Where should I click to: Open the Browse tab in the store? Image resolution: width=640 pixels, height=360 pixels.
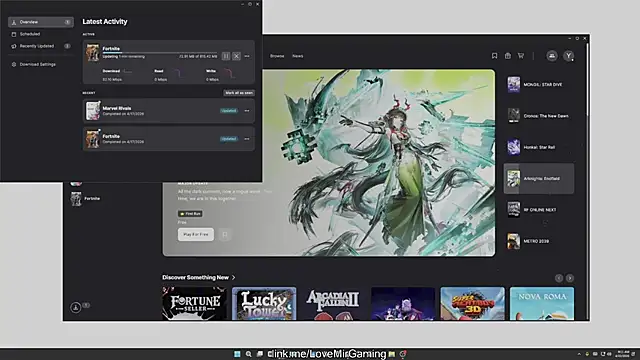277,56
